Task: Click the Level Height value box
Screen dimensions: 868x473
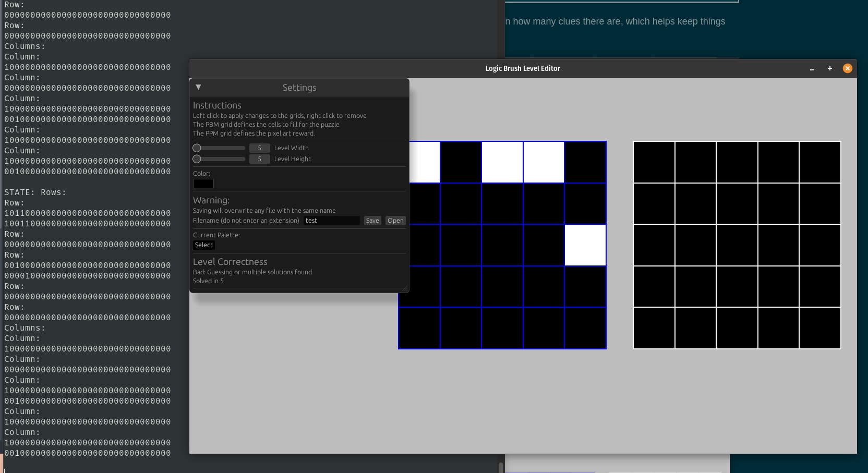Action: click(x=259, y=159)
